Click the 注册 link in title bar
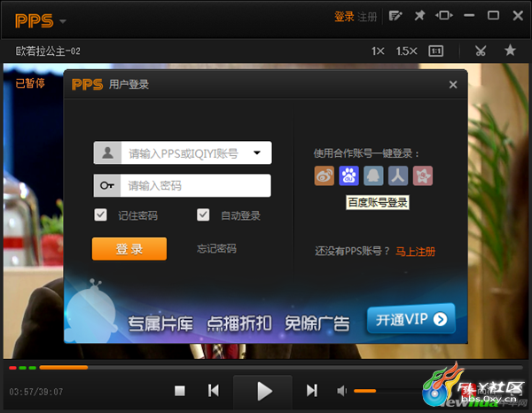The image size is (532, 413). [x=367, y=17]
